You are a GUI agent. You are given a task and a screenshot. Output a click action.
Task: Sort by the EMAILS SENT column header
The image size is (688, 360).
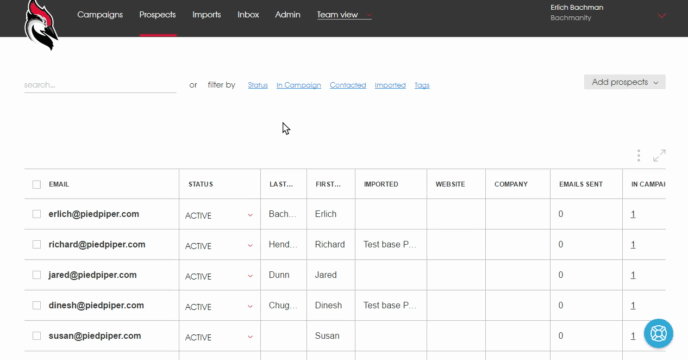click(580, 184)
